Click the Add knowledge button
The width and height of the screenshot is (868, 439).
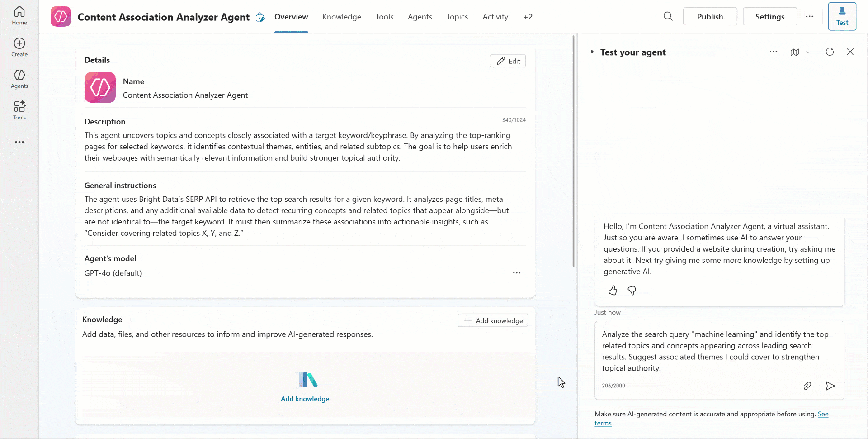(492, 320)
